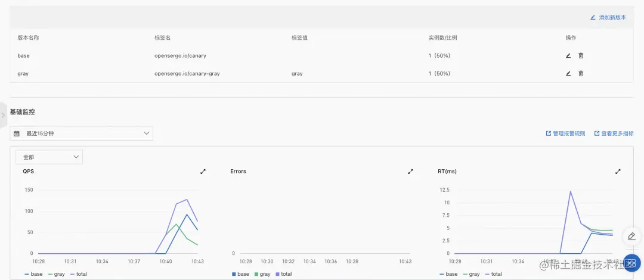Click the total line spike in RT chart

[571, 191]
